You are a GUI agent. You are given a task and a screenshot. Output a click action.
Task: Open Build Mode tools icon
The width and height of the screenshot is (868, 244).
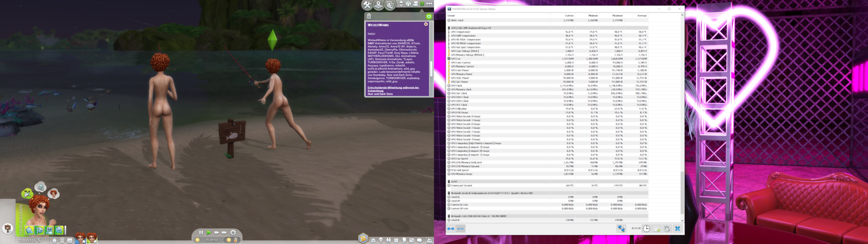(367, 5)
